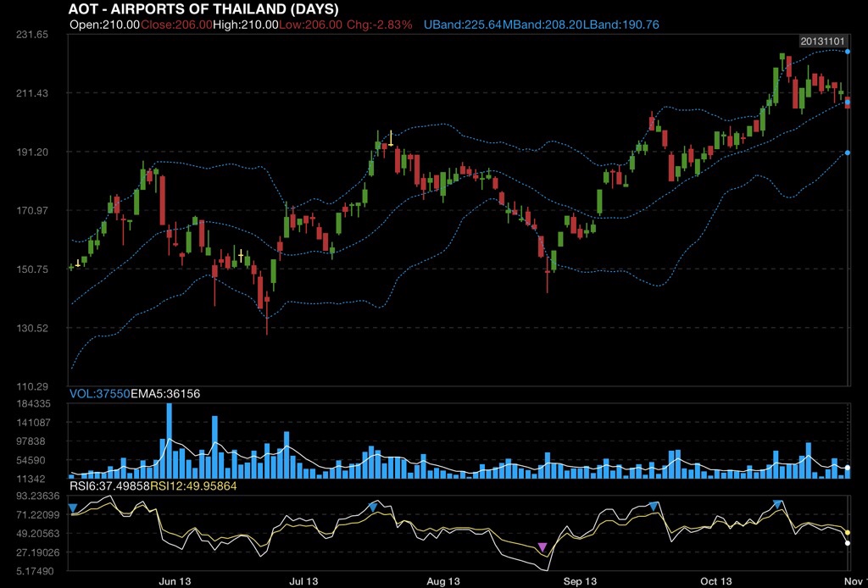Click the Low:206.00 readout
This screenshot has width=868, height=588.
[x=311, y=25]
